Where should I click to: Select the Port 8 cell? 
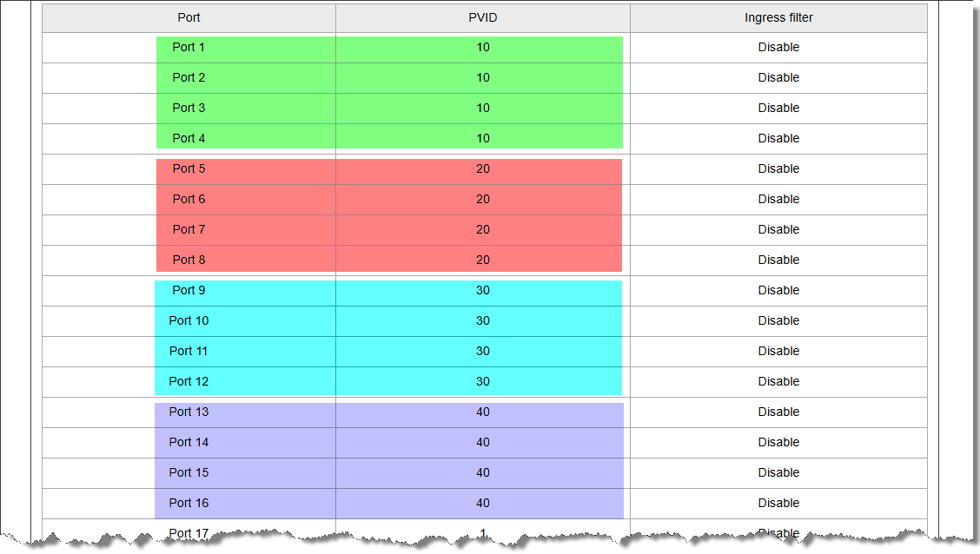click(189, 261)
